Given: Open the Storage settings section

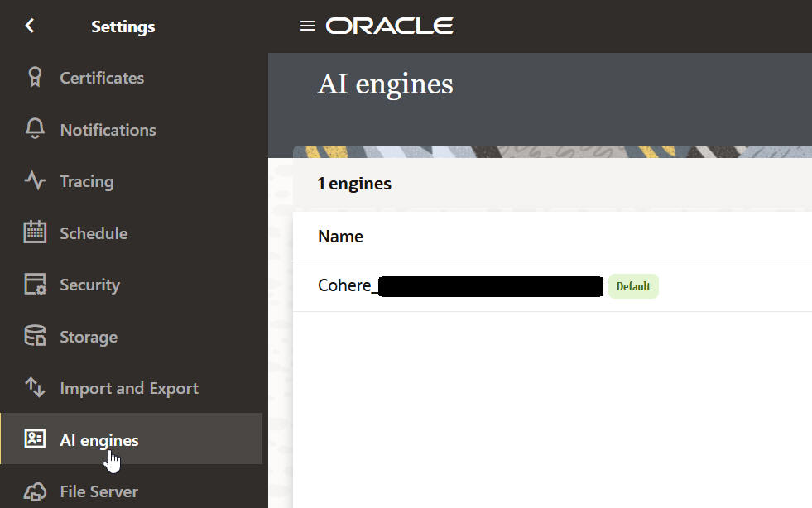Looking at the screenshot, I should point(89,337).
